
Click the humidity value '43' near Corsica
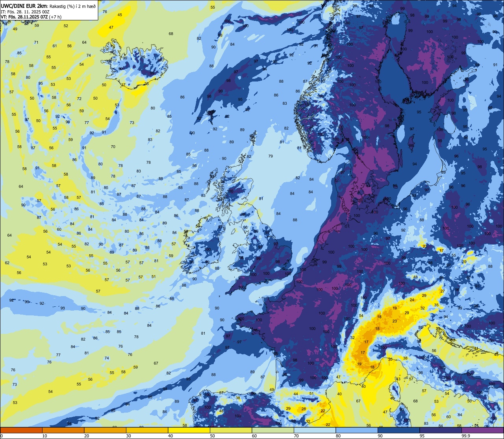(x=398, y=379)
